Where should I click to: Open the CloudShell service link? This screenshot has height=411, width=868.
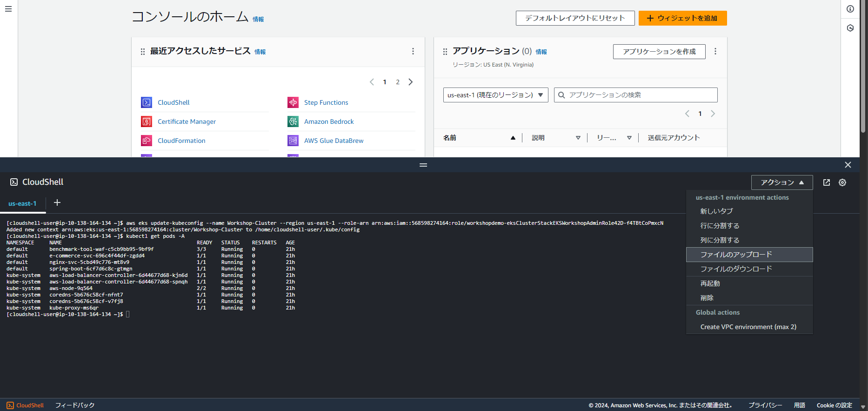174,102
